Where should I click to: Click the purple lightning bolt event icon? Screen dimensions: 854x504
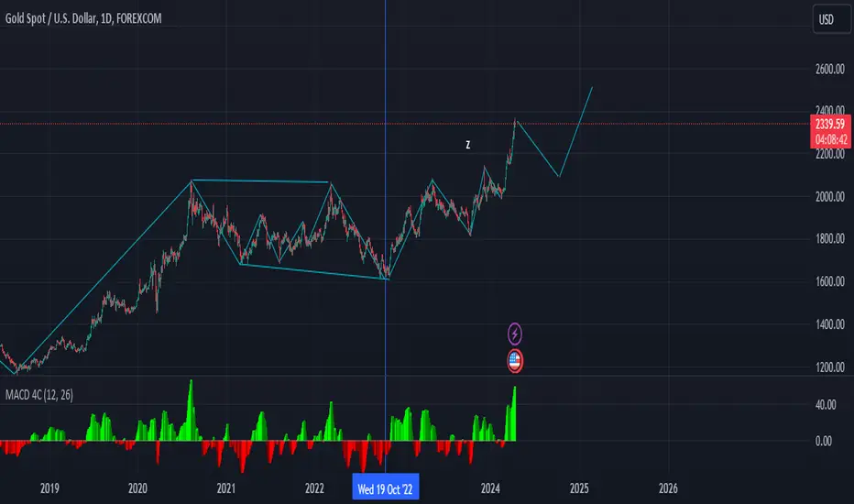click(x=515, y=334)
